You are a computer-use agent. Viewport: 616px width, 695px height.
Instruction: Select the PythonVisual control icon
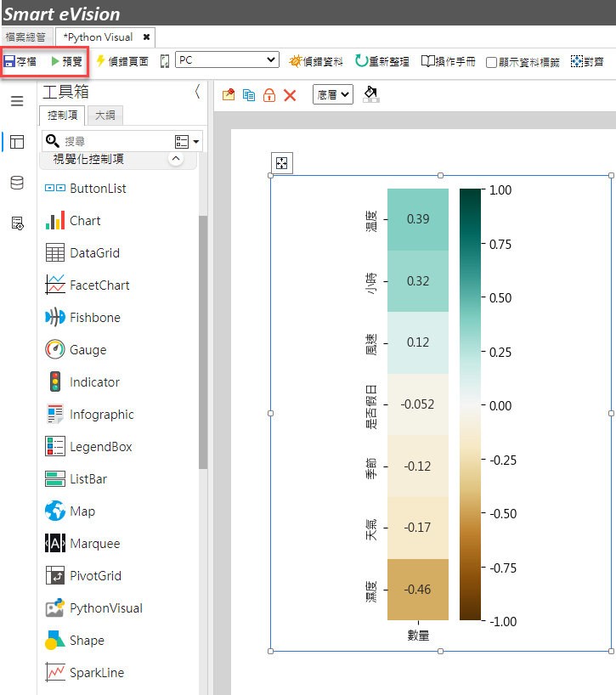(55, 607)
